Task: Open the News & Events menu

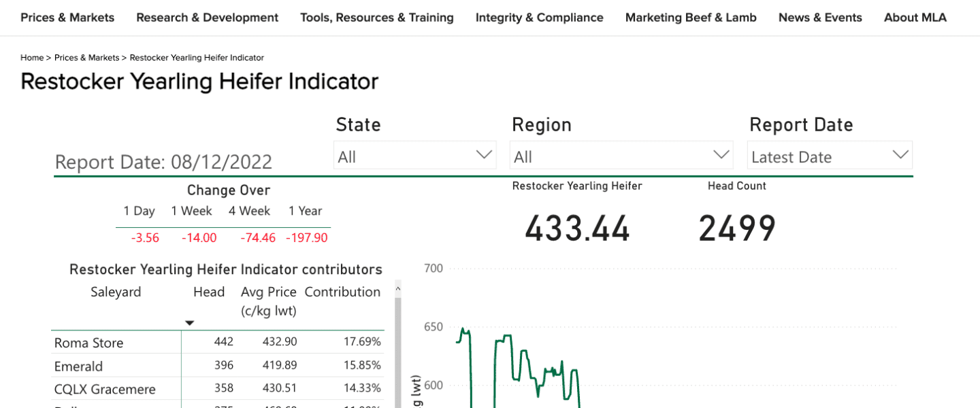Action: click(x=820, y=18)
